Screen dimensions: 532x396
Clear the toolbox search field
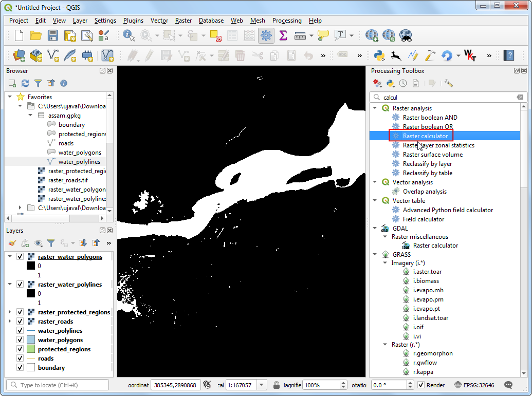[x=520, y=97]
